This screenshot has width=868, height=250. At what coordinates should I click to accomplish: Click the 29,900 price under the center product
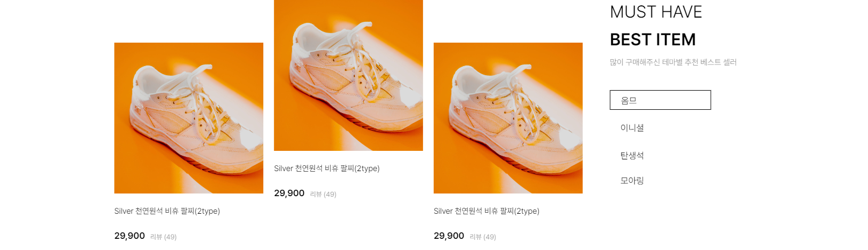[289, 193]
